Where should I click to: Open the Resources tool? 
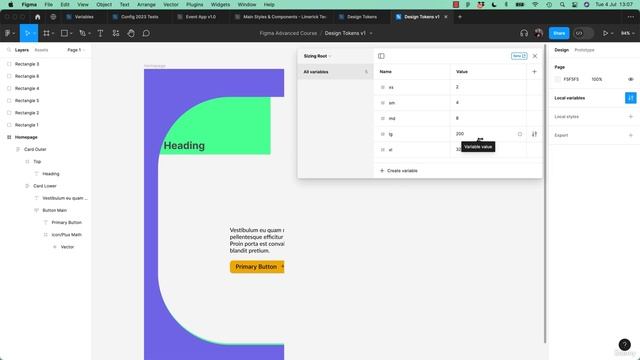click(x=116, y=33)
